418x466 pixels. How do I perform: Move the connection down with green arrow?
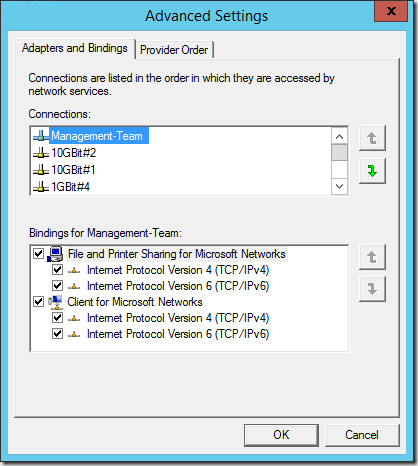click(372, 171)
